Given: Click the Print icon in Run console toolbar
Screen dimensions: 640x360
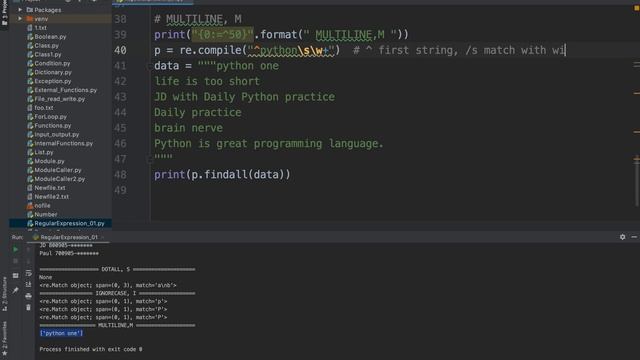Looking at the screenshot, I should (x=29, y=296).
